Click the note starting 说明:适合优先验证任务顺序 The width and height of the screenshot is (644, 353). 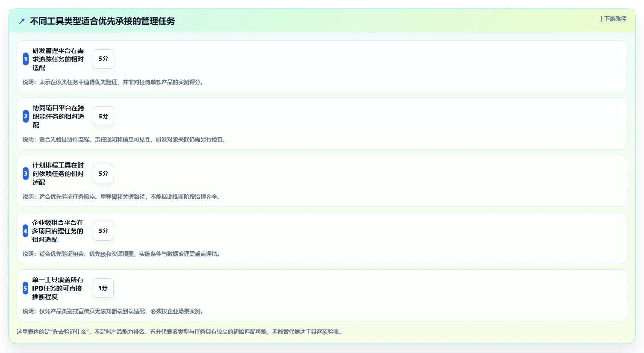coord(123,197)
